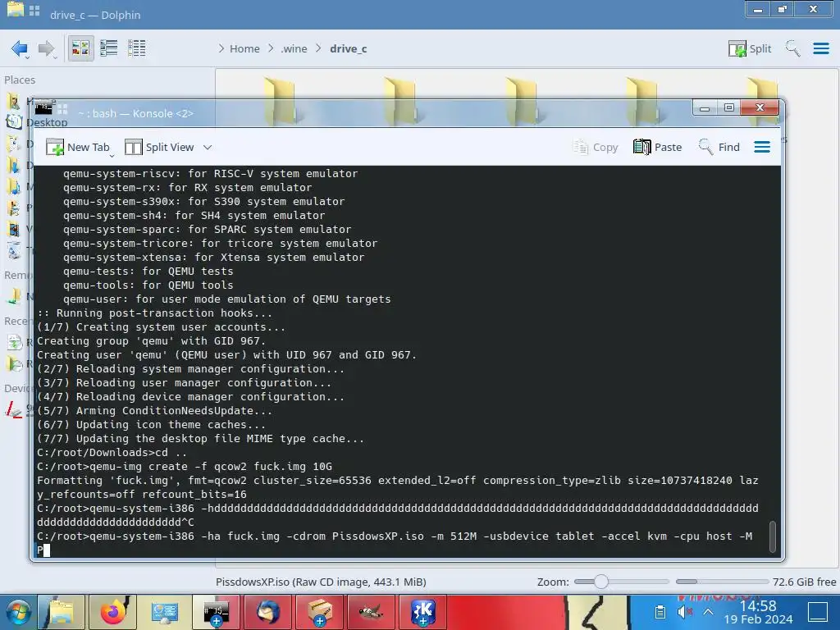The image size is (840, 630).
Task: Click muted volume tray icon
Action: click(684, 612)
